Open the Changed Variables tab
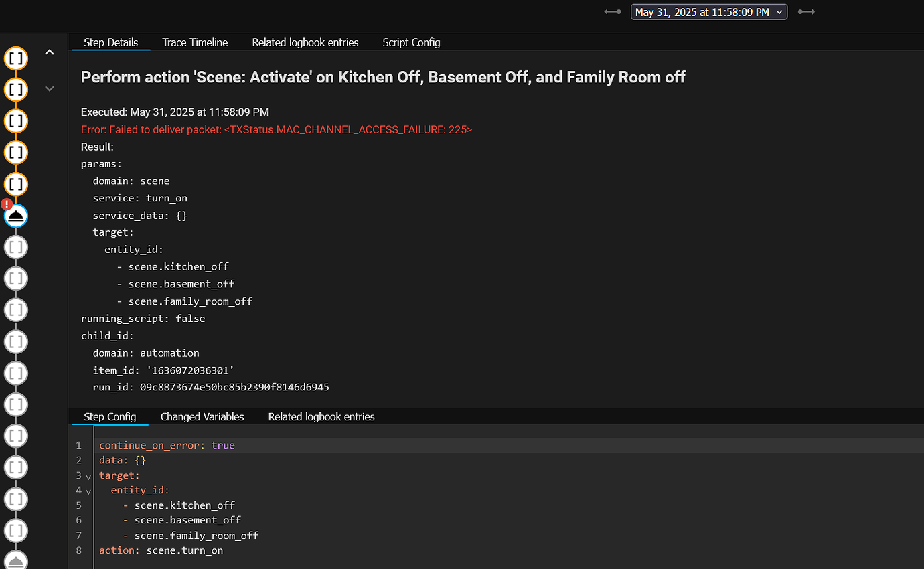The height and width of the screenshot is (569, 924). [202, 416]
